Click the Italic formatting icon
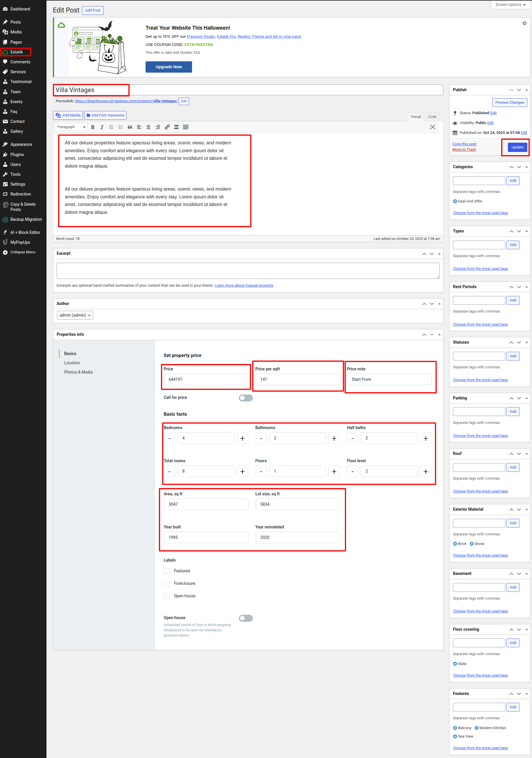Screen dimensions: 532x758 pyautogui.click(x=102, y=127)
